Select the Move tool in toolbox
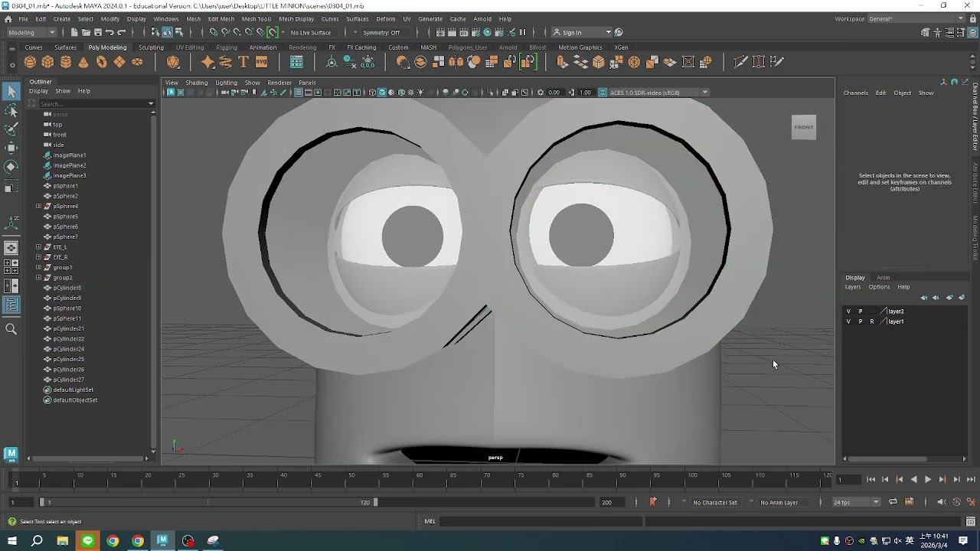Image resolution: width=980 pixels, height=551 pixels. click(x=11, y=148)
